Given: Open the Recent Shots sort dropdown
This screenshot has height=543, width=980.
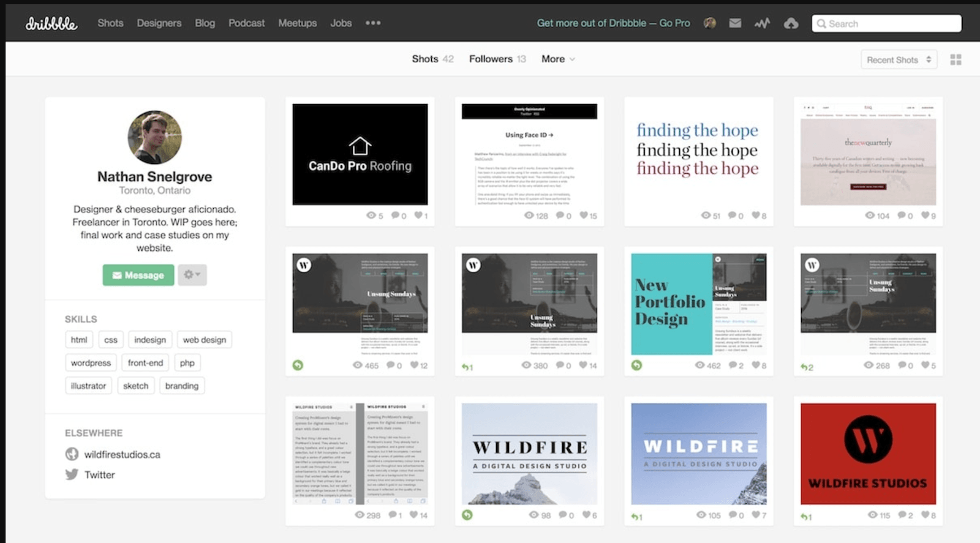Looking at the screenshot, I should pyautogui.click(x=899, y=59).
